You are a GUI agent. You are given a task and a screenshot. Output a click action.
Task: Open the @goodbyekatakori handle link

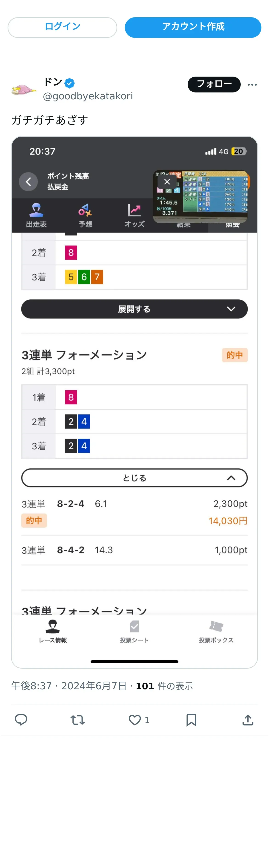(x=88, y=96)
